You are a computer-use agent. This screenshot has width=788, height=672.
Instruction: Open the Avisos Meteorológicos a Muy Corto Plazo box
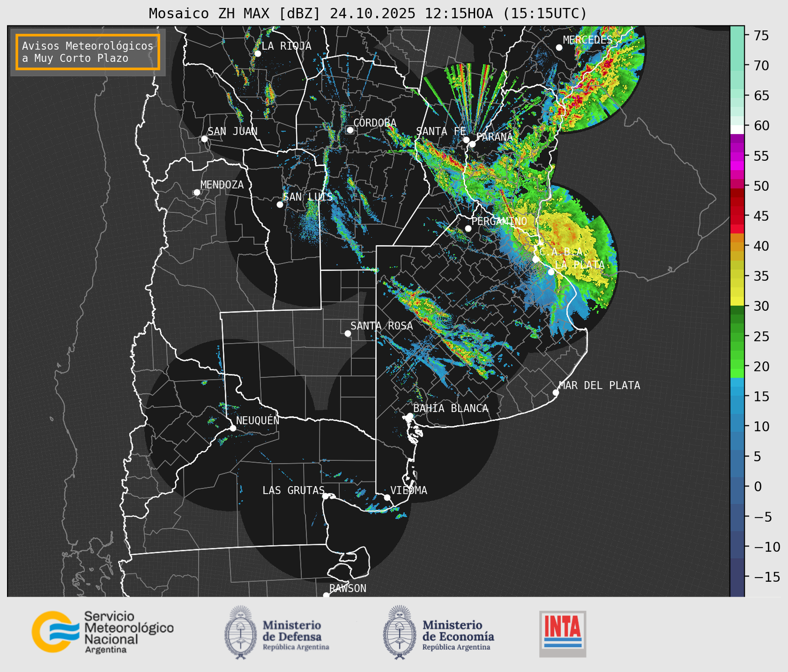pos(88,52)
